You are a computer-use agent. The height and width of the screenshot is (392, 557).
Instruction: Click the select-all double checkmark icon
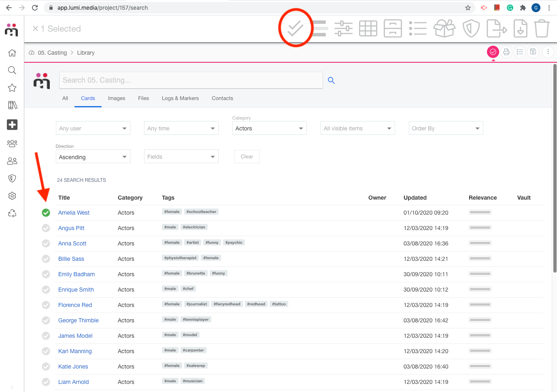(x=295, y=28)
